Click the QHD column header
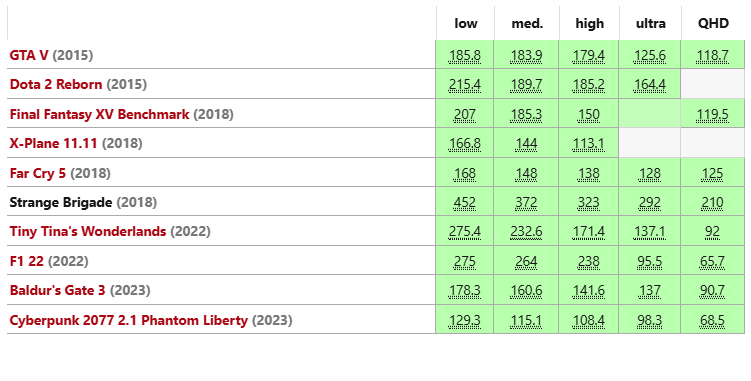 [713, 23]
